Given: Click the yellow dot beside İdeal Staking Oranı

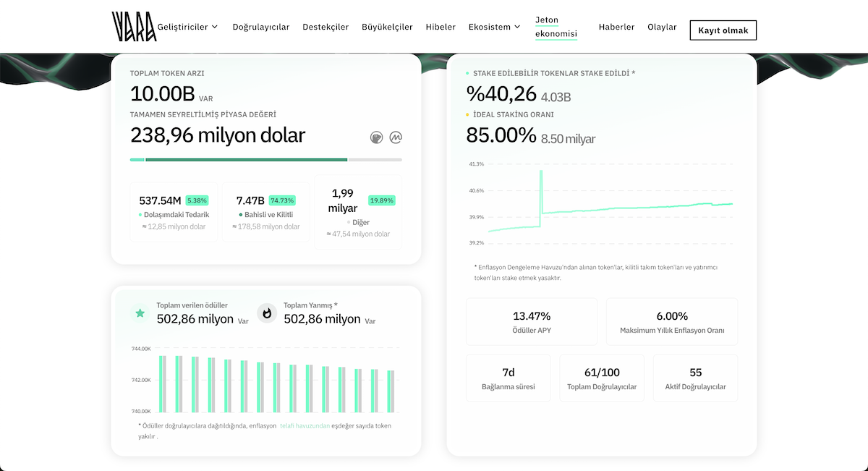Looking at the screenshot, I should point(468,115).
